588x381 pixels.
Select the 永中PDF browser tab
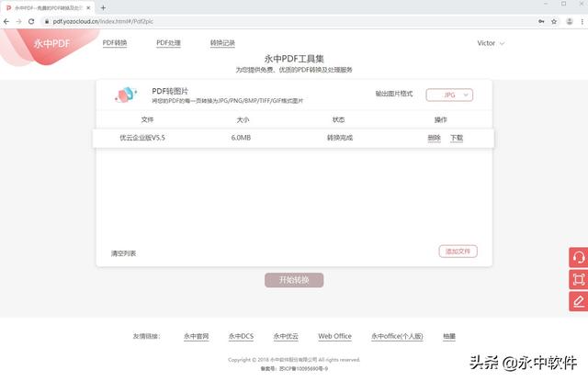[x=48, y=7]
